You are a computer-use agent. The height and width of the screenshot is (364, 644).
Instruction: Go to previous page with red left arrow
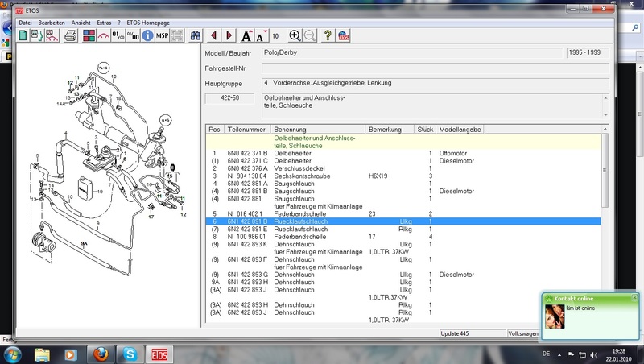(213, 35)
